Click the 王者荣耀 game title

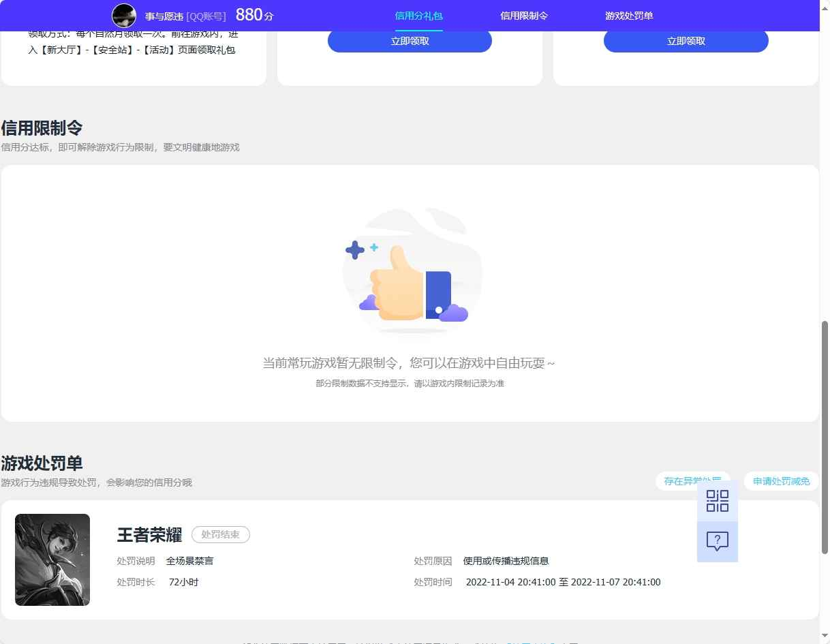149,534
